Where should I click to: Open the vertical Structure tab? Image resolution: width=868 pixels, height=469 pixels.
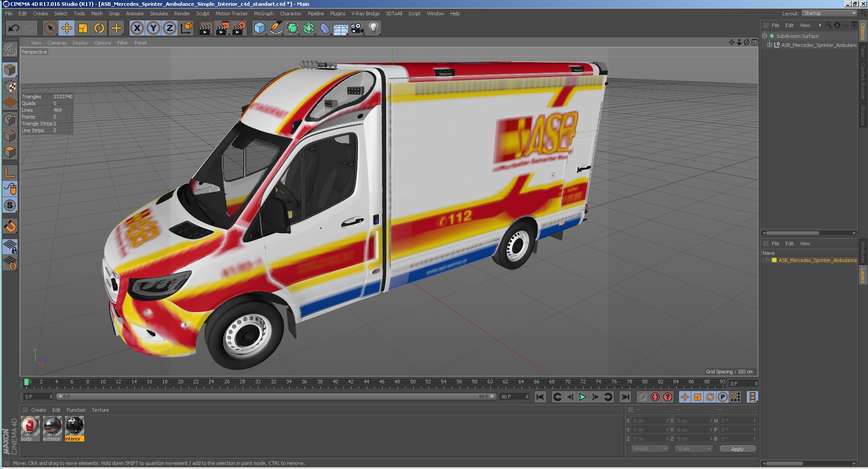pos(863,115)
